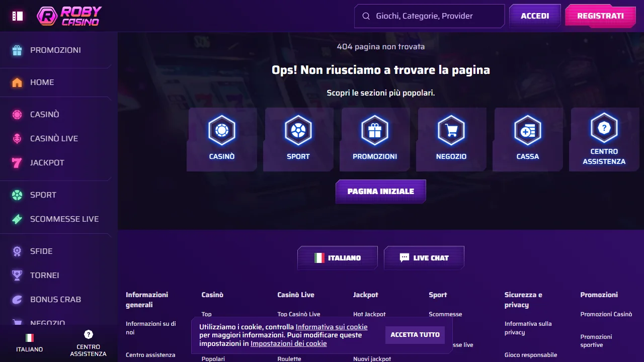This screenshot has width=644, height=362.
Task: Click the Promozioni gift icon in sidebar
Action: [x=17, y=50]
